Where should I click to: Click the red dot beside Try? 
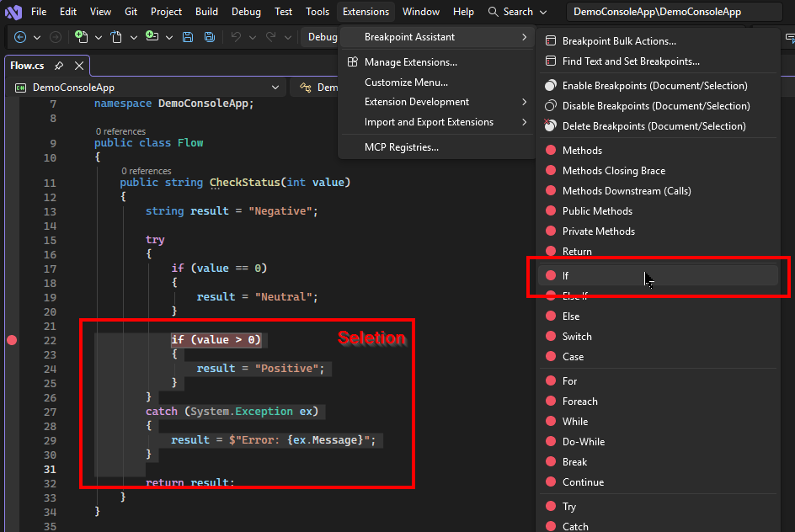coord(551,506)
